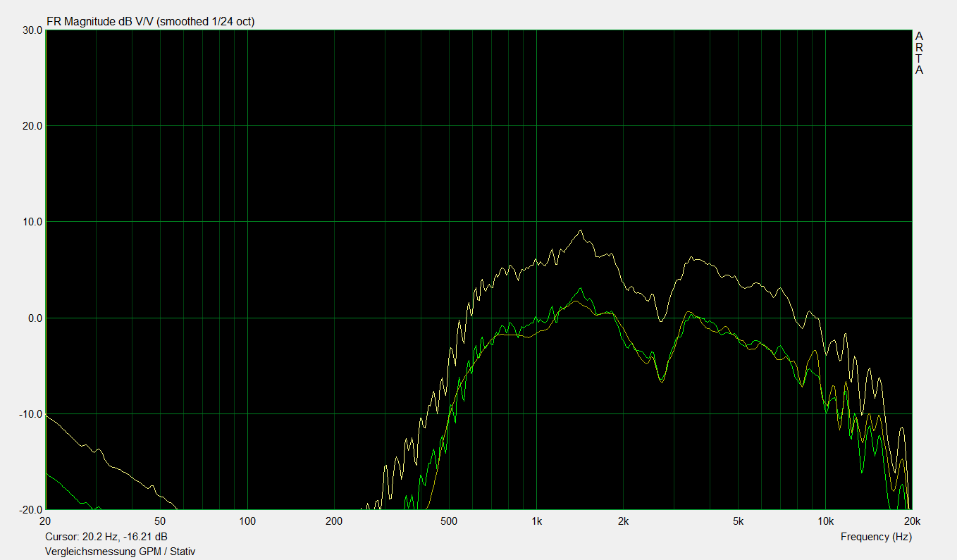Click the 30.0 label on the dB axis
Image resolution: width=957 pixels, height=560 pixels.
point(30,30)
